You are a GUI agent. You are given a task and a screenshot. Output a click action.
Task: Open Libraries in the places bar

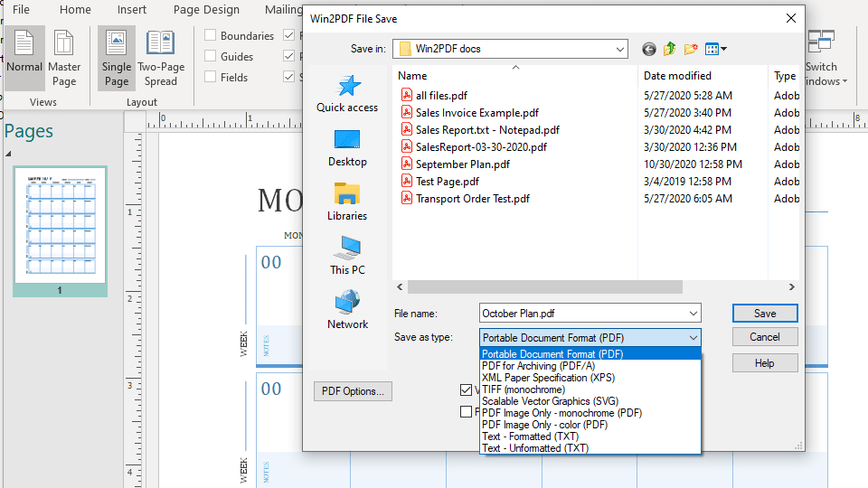click(347, 202)
